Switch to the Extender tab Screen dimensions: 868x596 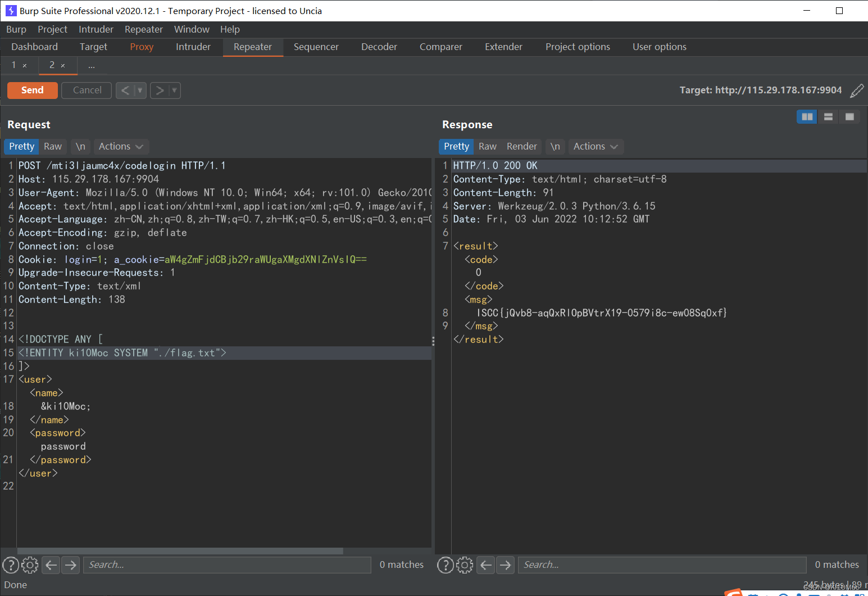coord(504,47)
